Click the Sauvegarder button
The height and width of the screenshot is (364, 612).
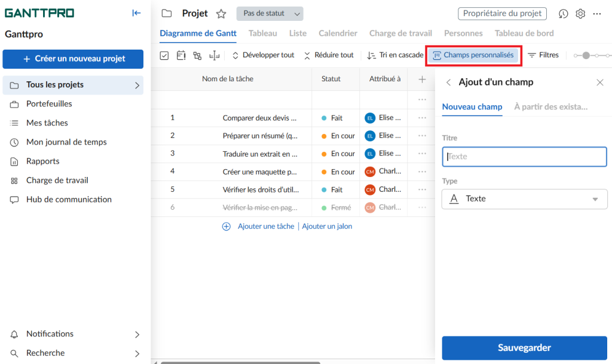pos(524,347)
